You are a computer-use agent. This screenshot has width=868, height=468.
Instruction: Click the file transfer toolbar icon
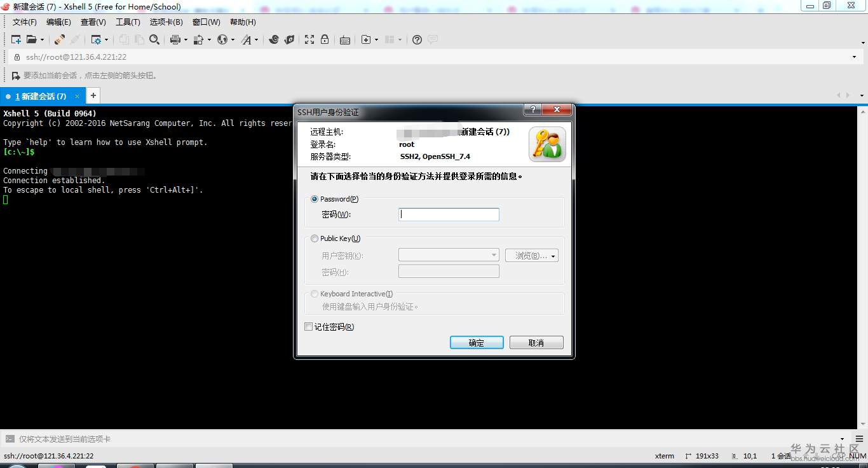point(198,39)
